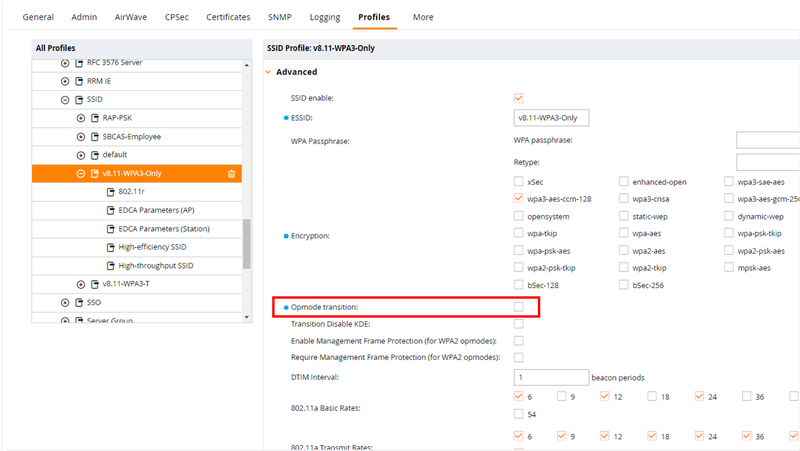Click the DTIM Interval input field
The image size is (800, 451).
(551, 378)
